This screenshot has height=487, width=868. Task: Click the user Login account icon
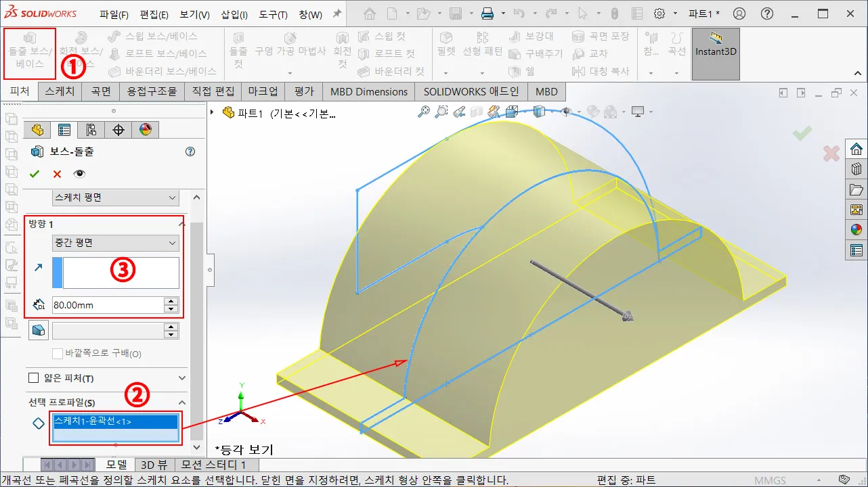click(739, 14)
